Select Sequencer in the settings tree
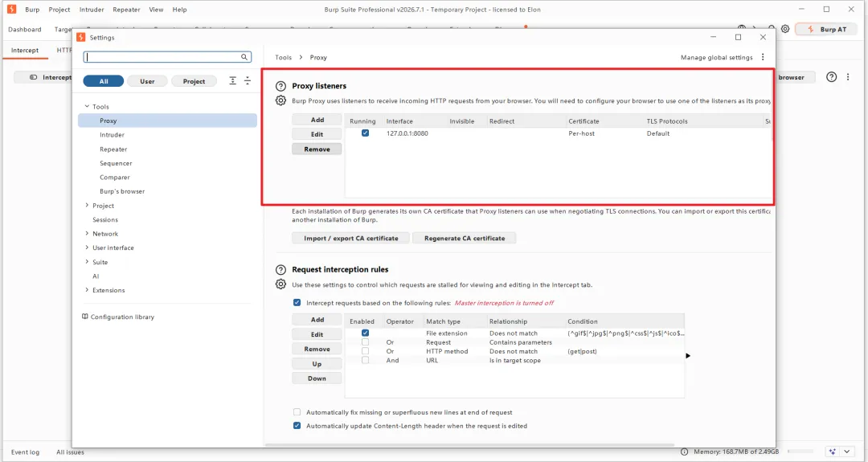 [x=116, y=163]
